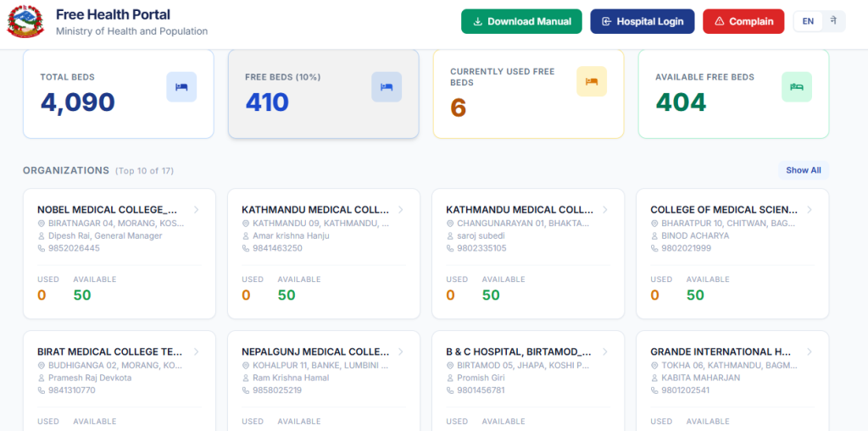The image size is (868, 431).
Task: Switch language to Nepali (ने)
Action: pos(833,21)
